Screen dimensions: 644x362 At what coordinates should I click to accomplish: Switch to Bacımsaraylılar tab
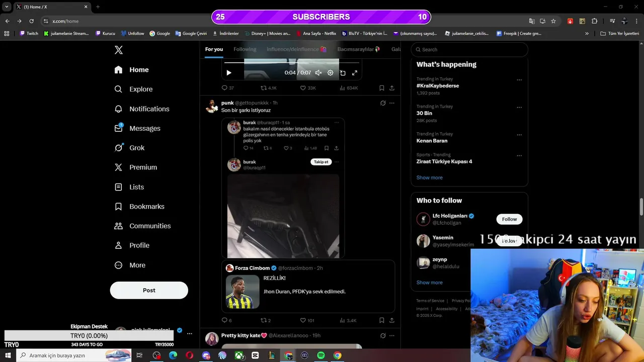click(x=359, y=49)
